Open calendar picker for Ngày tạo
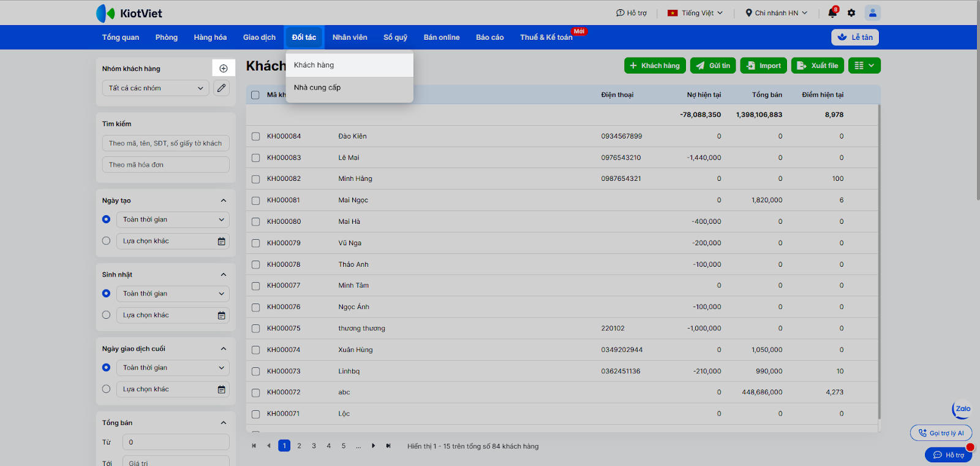This screenshot has height=466, width=980. (x=222, y=242)
